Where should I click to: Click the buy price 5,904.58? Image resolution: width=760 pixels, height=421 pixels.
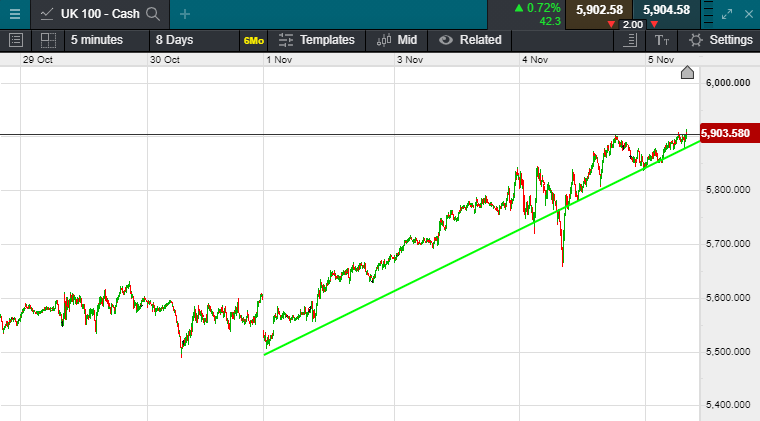(x=666, y=10)
